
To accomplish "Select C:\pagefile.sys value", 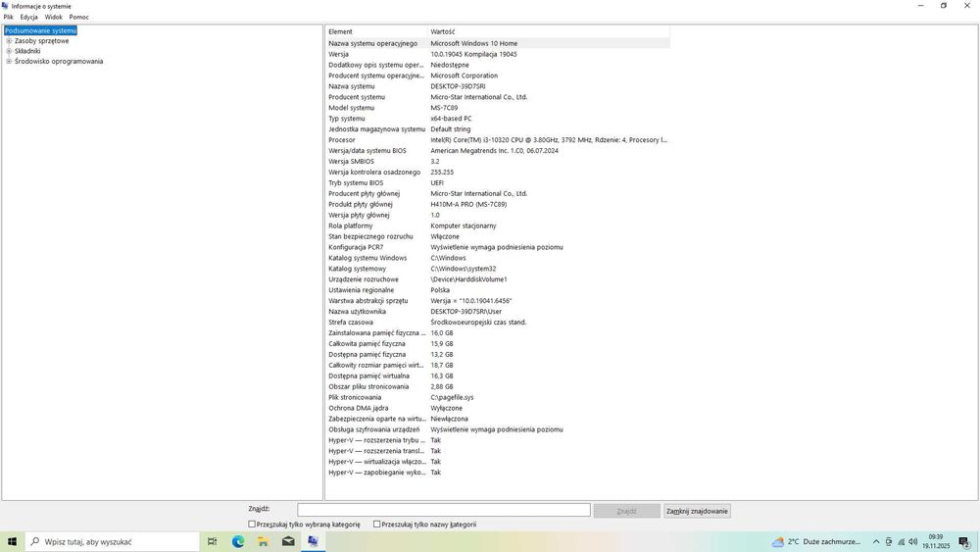I will (452, 398).
